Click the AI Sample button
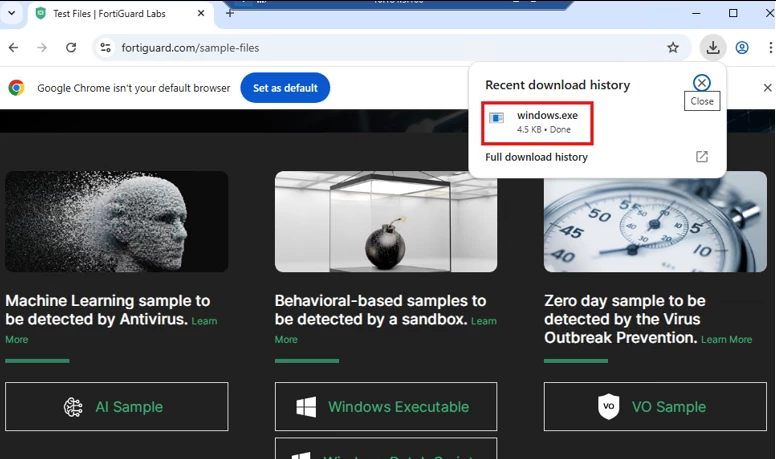776x459 pixels. click(x=117, y=407)
